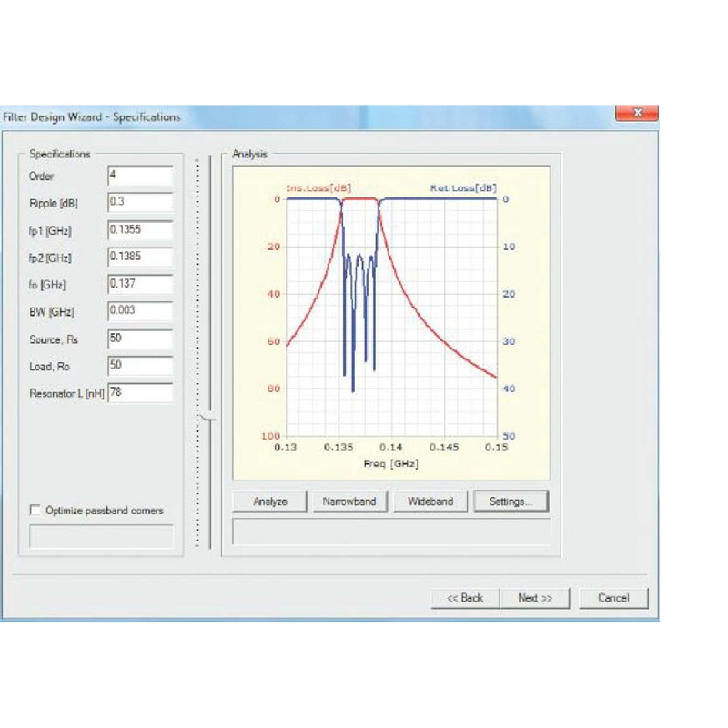Click the Source, Rs field
Screen dimensions: 728x728
[140, 339]
